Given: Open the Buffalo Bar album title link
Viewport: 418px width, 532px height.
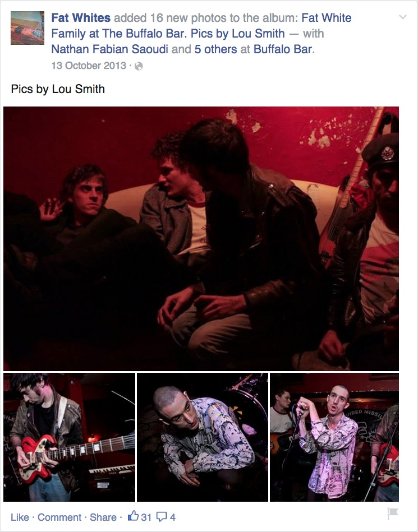Looking at the screenshot, I should point(201,25).
